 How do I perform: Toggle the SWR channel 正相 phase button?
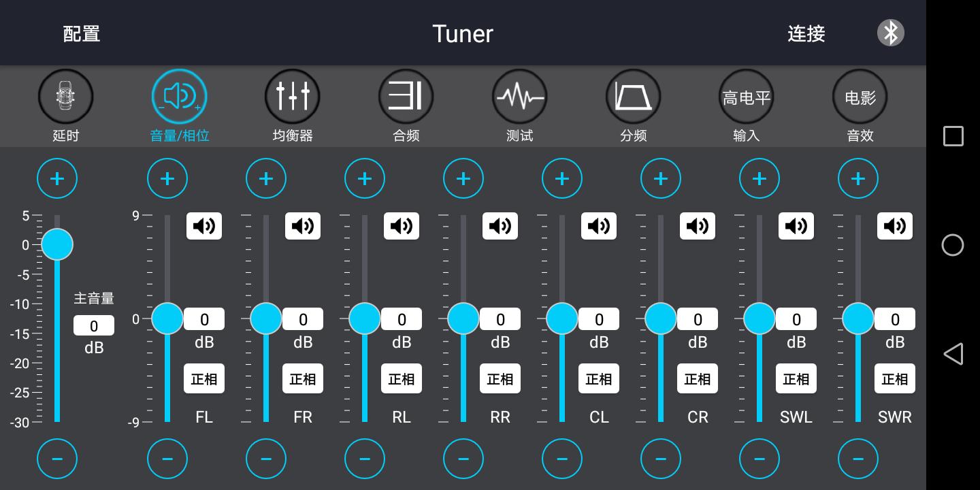click(x=895, y=378)
